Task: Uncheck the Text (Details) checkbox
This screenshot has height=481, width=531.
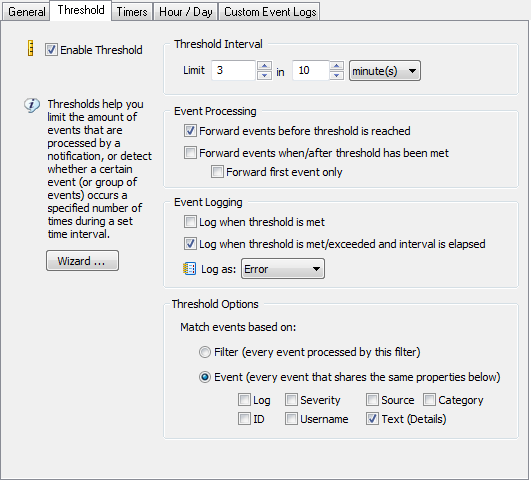Action: pos(372,419)
